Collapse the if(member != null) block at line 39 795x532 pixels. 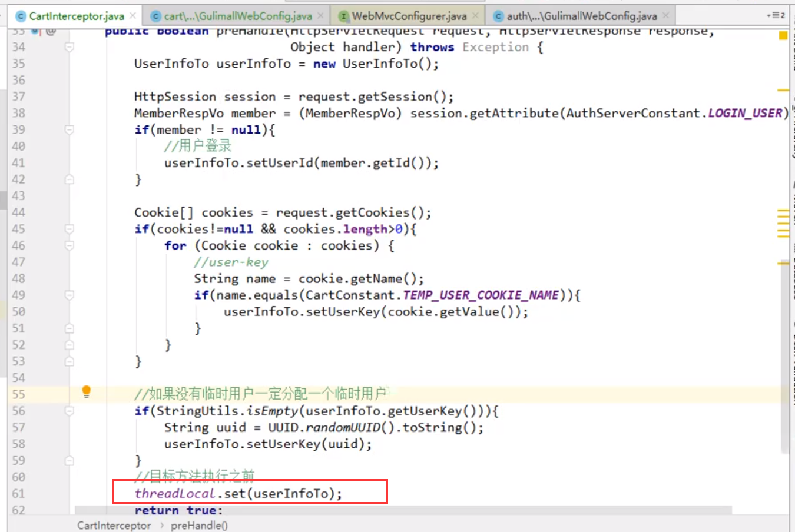(x=69, y=129)
